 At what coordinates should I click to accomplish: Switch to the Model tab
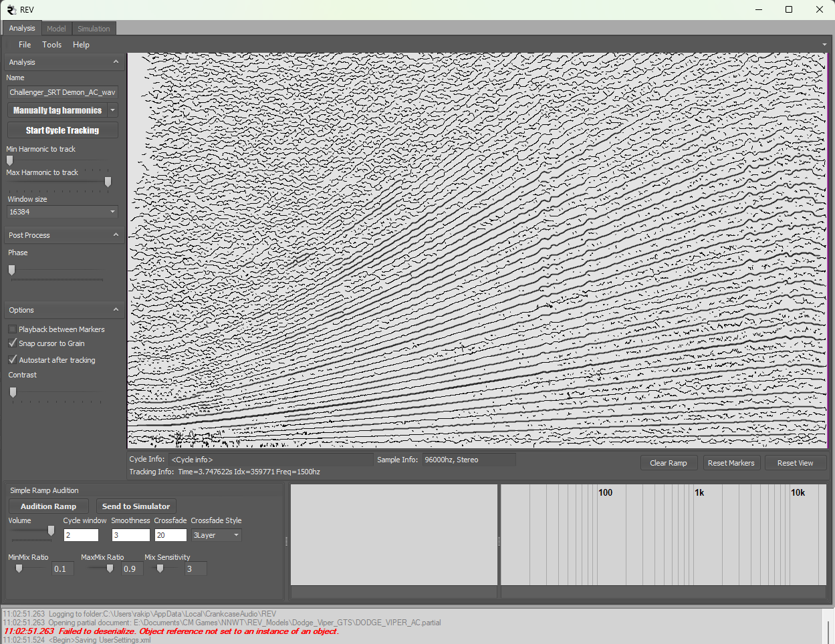pyautogui.click(x=56, y=29)
